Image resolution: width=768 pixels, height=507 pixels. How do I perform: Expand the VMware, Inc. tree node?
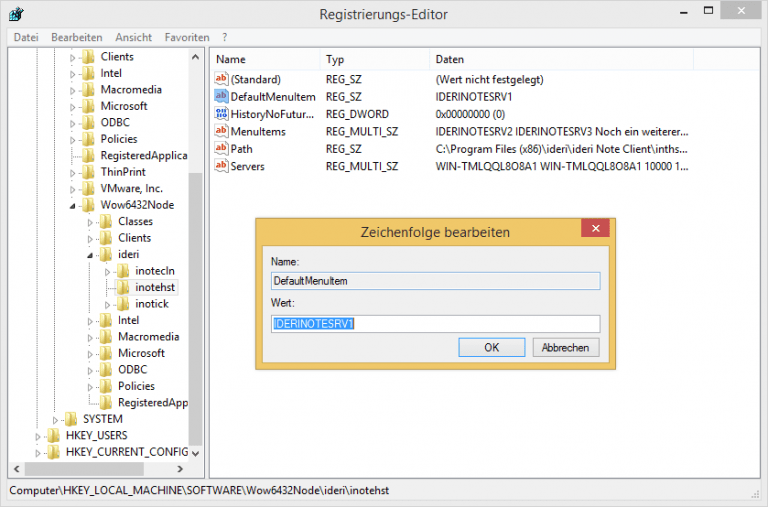tap(72, 190)
